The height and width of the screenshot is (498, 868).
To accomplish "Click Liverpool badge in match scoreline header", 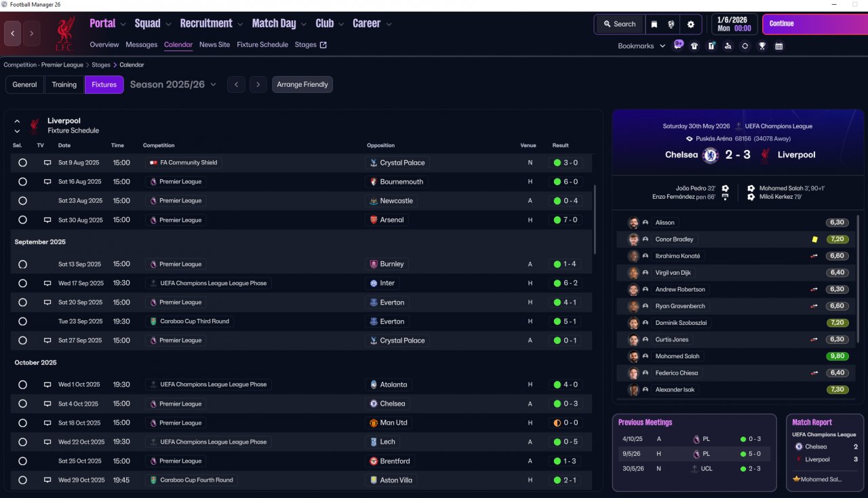I will (x=766, y=155).
